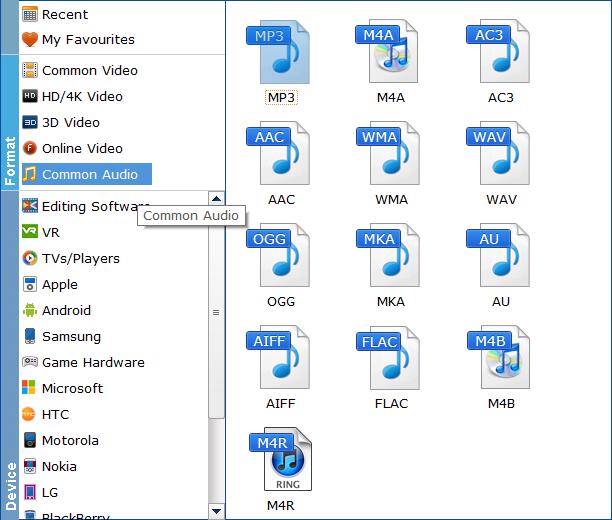Pick the FLAC format icon
This screenshot has height=520, width=612.
point(388,357)
